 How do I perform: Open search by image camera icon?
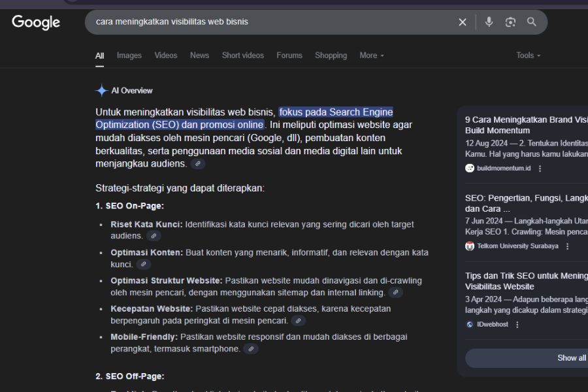(x=510, y=22)
